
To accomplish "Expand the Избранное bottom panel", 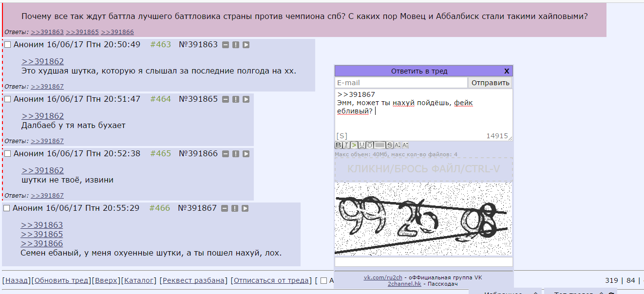I will pyautogui.click(x=505, y=292).
